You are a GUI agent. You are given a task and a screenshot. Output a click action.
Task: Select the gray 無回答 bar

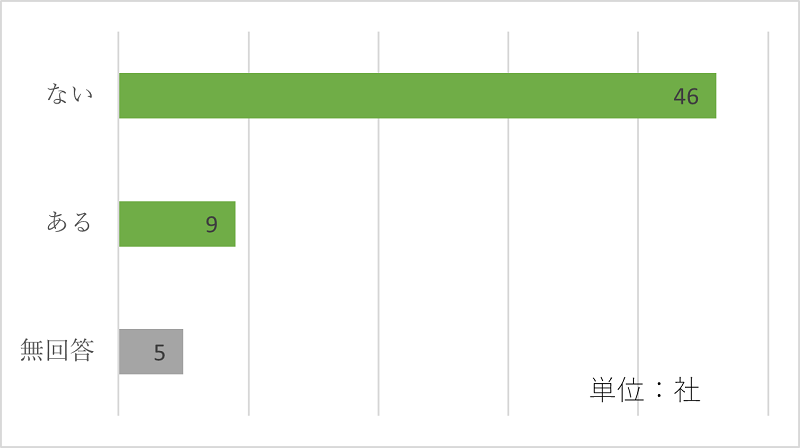[151, 352]
